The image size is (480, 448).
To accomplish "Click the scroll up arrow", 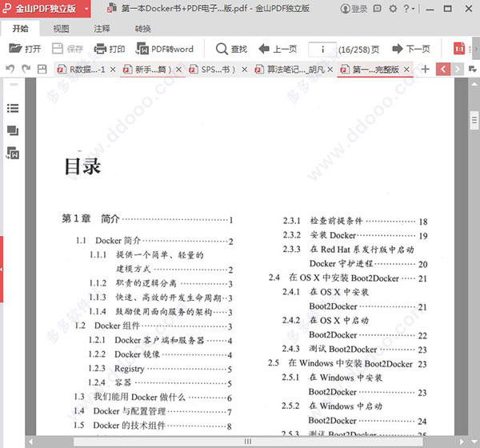I will [474, 84].
